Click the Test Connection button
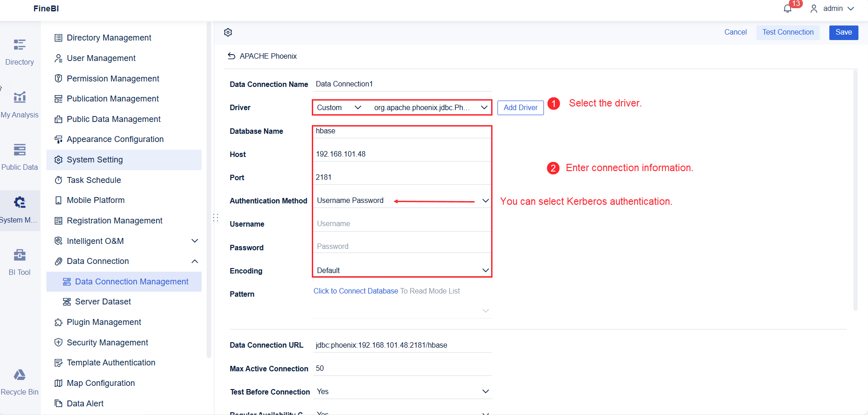The image size is (868, 415). (x=788, y=32)
